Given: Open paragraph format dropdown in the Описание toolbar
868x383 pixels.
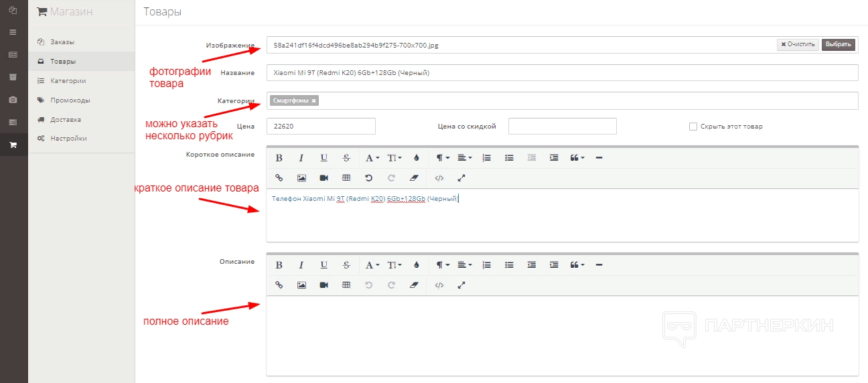Looking at the screenshot, I should tap(443, 265).
